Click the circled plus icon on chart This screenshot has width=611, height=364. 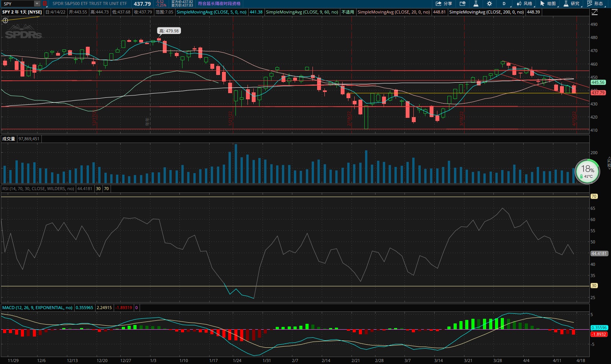coord(5,20)
